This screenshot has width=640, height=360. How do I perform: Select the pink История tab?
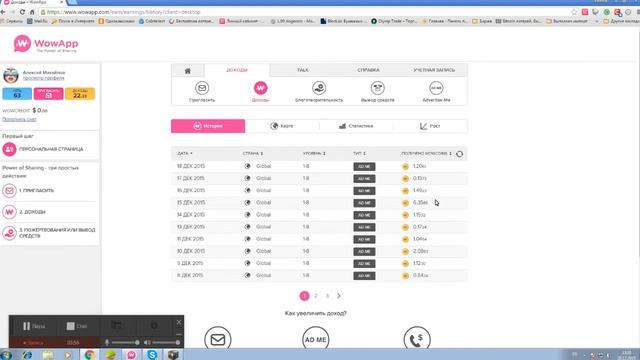coord(208,126)
